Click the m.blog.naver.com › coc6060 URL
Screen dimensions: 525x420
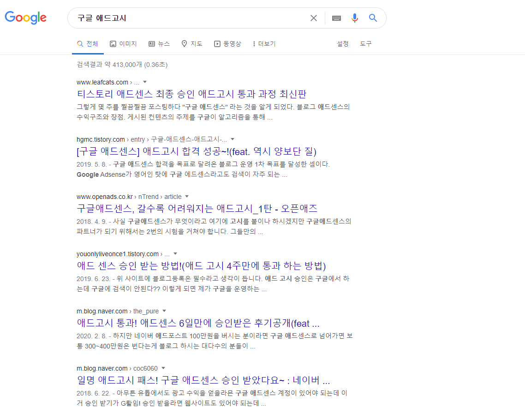point(117,368)
